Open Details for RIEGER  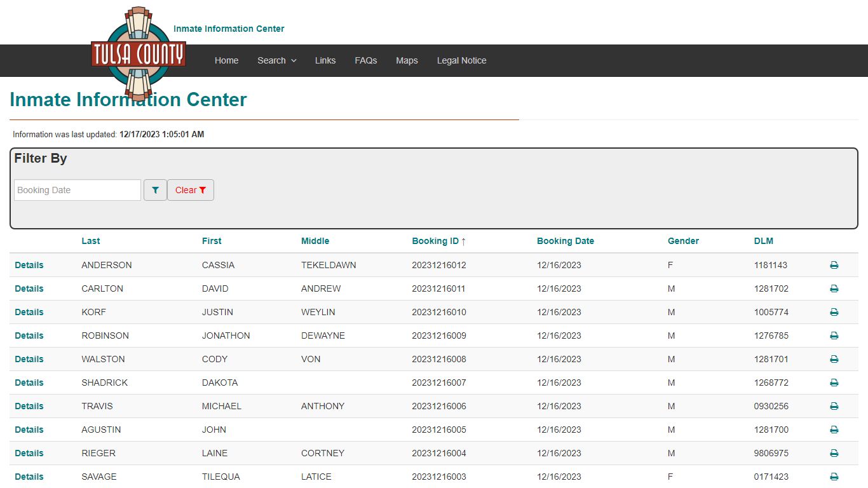pos(29,453)
